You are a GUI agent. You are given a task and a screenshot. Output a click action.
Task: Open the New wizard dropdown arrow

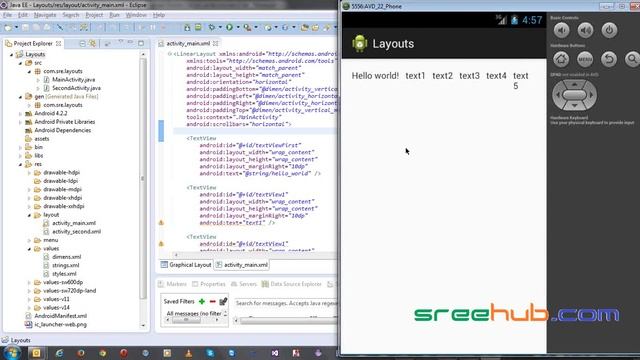(x=16, y=27)
